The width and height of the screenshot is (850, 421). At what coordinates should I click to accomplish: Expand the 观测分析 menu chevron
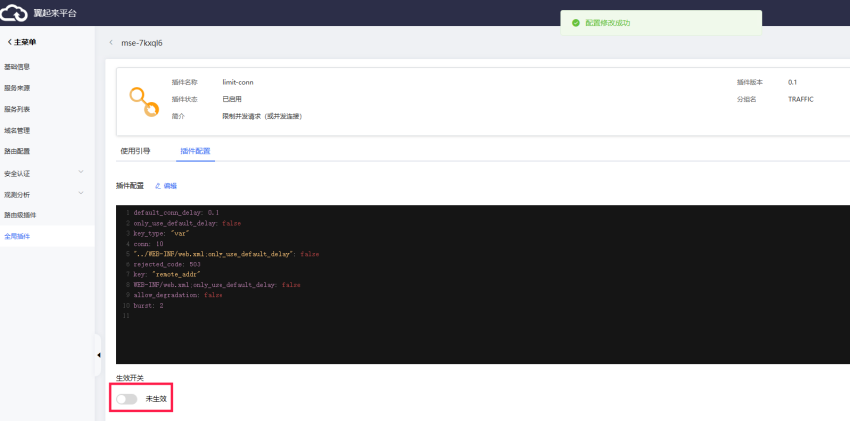click(81, 193)
